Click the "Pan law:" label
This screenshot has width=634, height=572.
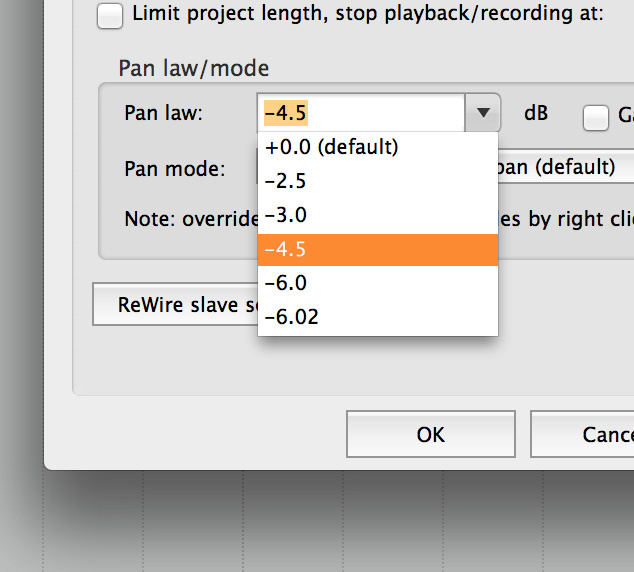click(x=164, y=113)
